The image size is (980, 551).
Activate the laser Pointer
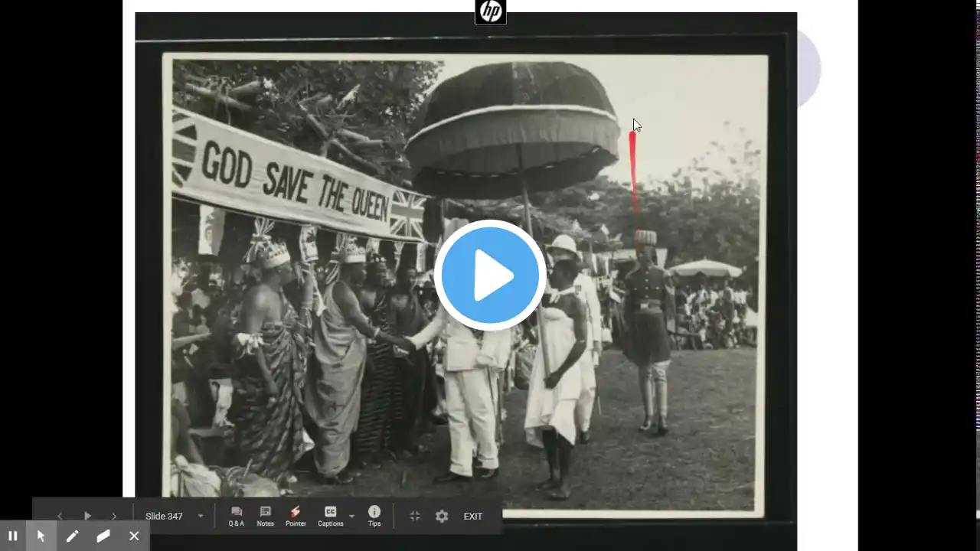coord(296,517)
